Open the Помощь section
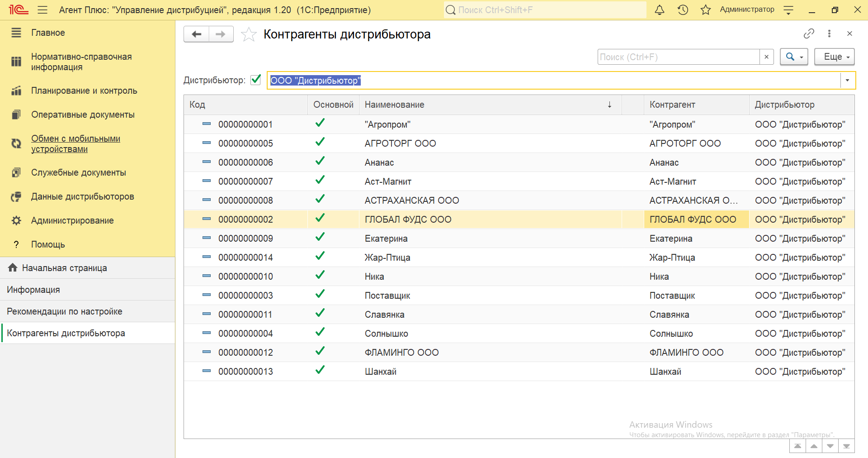 48,244
